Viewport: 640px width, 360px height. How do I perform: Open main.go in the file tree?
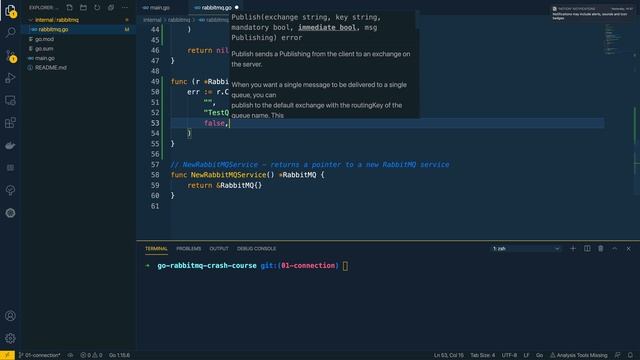44,58
